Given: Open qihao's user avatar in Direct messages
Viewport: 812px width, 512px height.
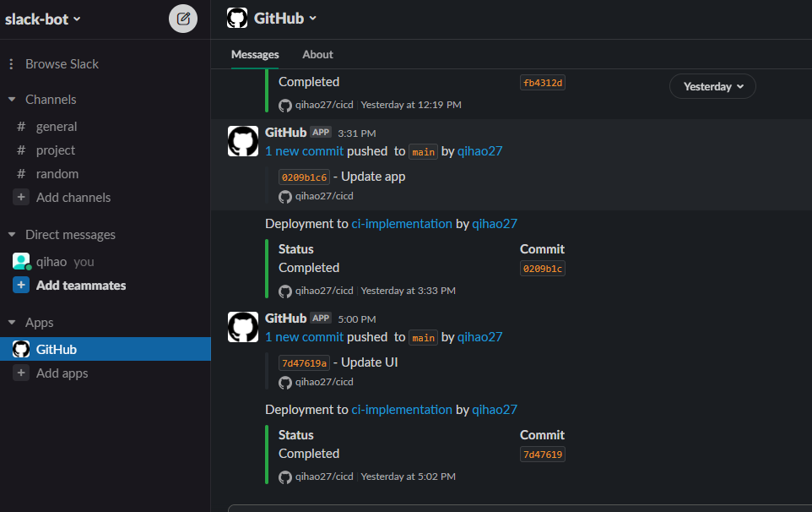Looking at the screenshot, I should tap(21, 261).
